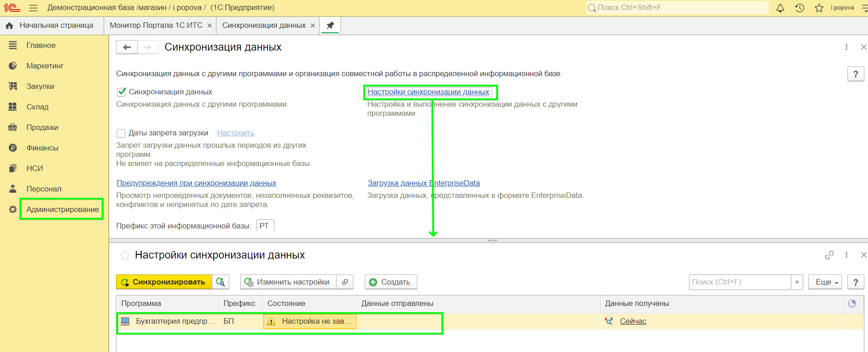The width and height of the screenshot is (868, 352).
Task: Sort by the Программа column header
Action: 168,304
